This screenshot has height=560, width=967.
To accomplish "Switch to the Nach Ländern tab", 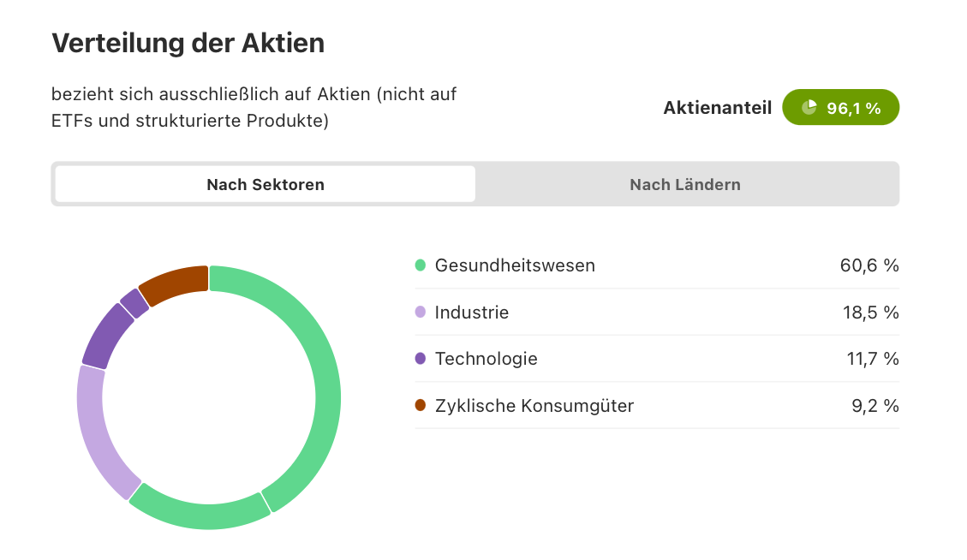I will pyautogui.click(x=685, y=184).
